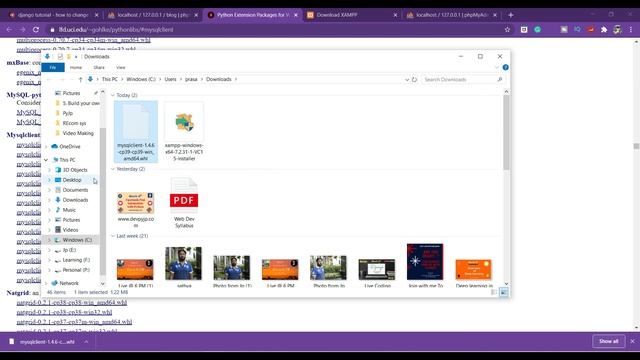Viewport: 640px width, 360px height.
Task: Switch to the last localhost phpMyAdmin tab
Action: point(452,15)
